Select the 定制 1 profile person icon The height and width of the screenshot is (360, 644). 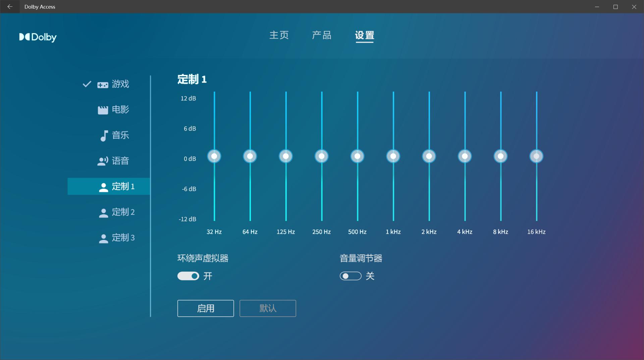click(103, 186)
